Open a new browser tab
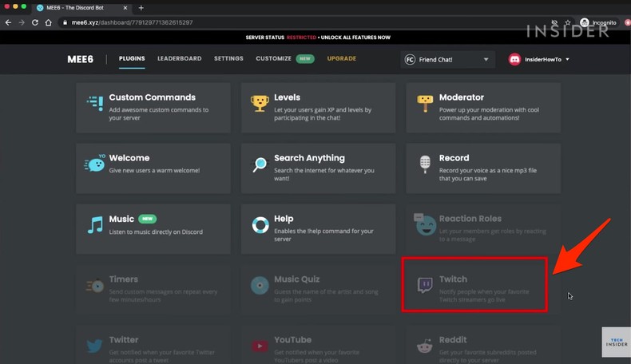Viewport: 631px width, 364px height. point(141,7)
